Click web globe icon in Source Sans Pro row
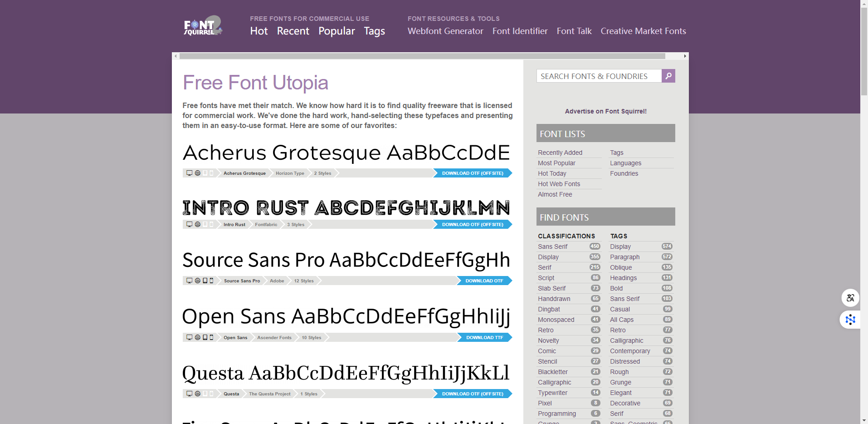This screenshot has width=868, height=424. pos(198,281)
